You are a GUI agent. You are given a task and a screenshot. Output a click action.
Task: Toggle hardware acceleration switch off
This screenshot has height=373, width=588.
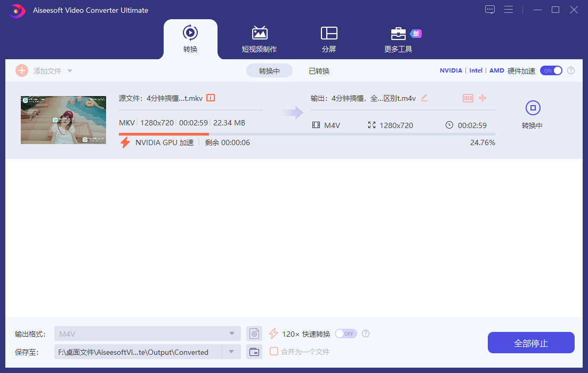(551, 70)
